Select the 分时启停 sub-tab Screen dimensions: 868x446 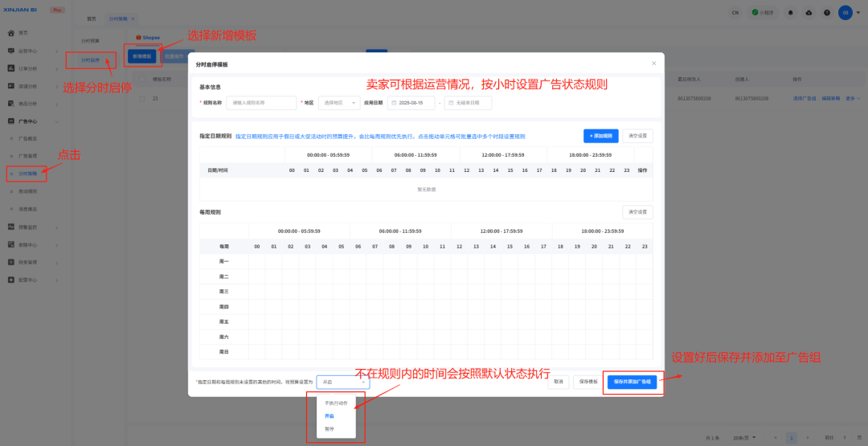[90, 60]
